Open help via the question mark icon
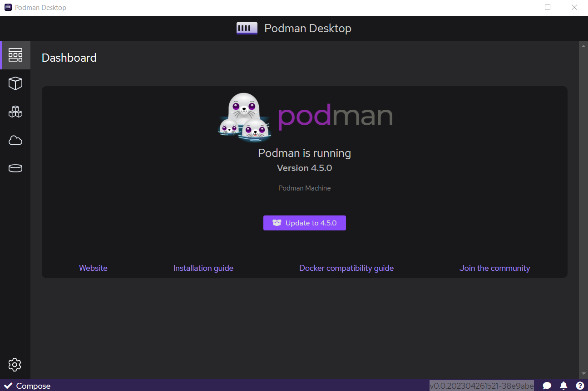Image resolution: width=588 pixels, height=391 pixels. pos(580,386)
